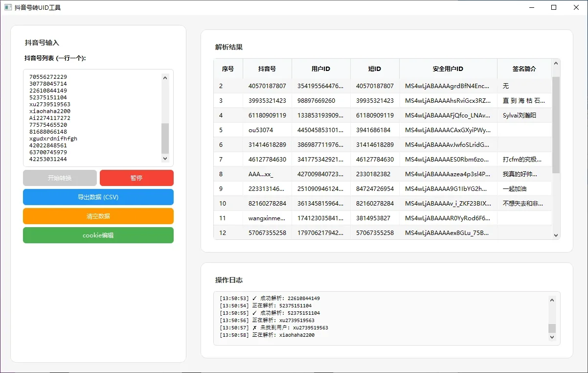The width and height of the screenshot is (588, 373).
Task: Click the app icon in the title bar
Action: 7,7
